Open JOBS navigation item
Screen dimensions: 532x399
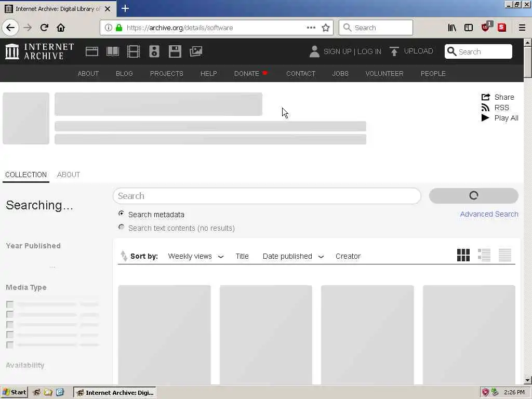click(x=340, y=74)
